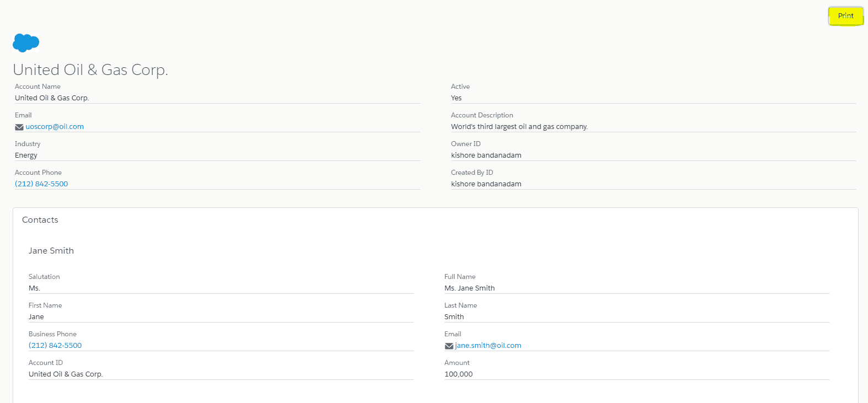Click Full Name value Ms. Jane Smith
Viewport: 868px width, 403px height.
[470, 288]
